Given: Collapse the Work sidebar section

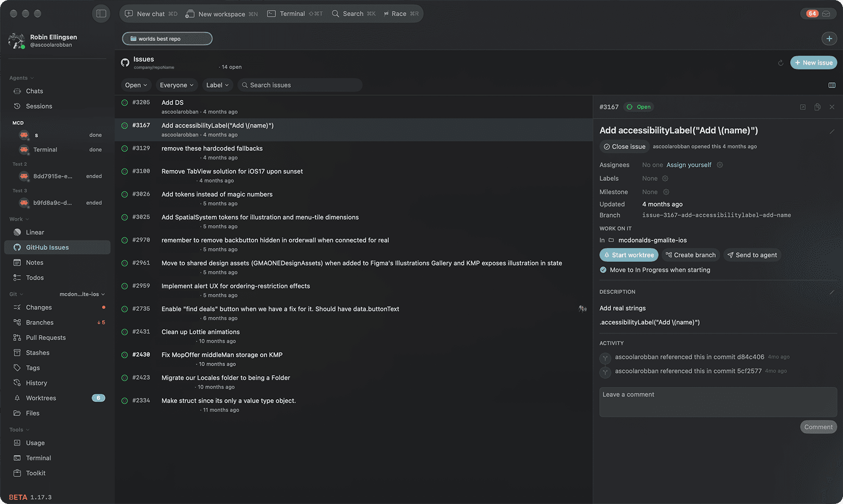Looking at the screenshot, I should (19, 219).
